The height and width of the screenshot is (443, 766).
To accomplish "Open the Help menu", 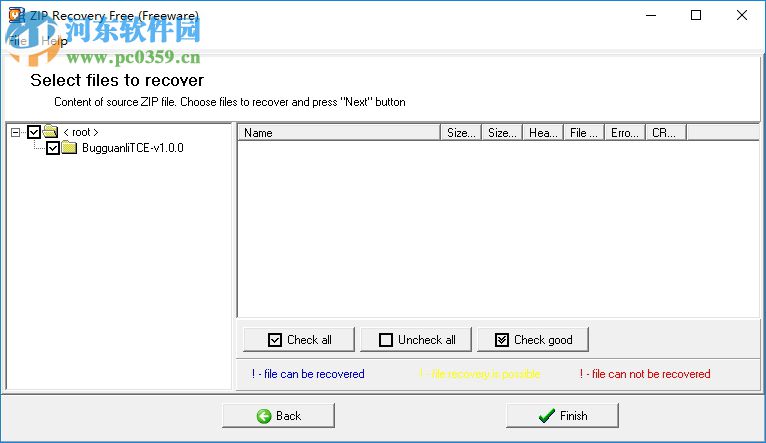I will 54,41.
